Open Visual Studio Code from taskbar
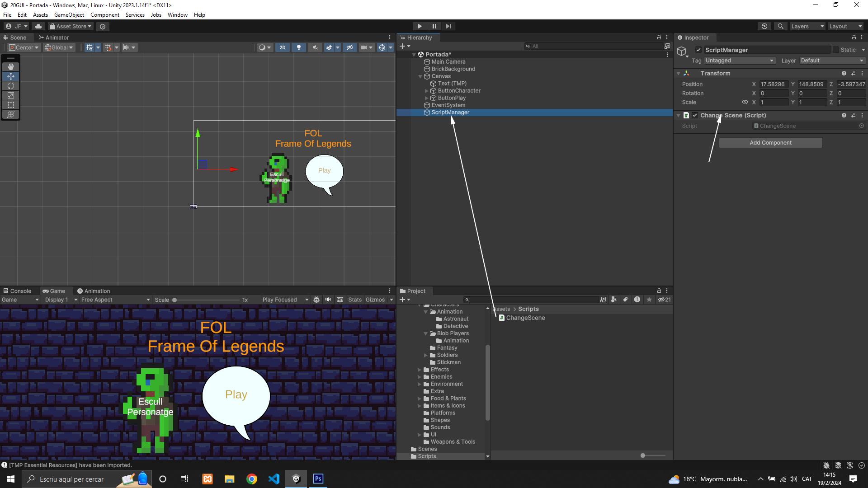The width and height of the screenshot is (868, 488). [x=274, y=479]
